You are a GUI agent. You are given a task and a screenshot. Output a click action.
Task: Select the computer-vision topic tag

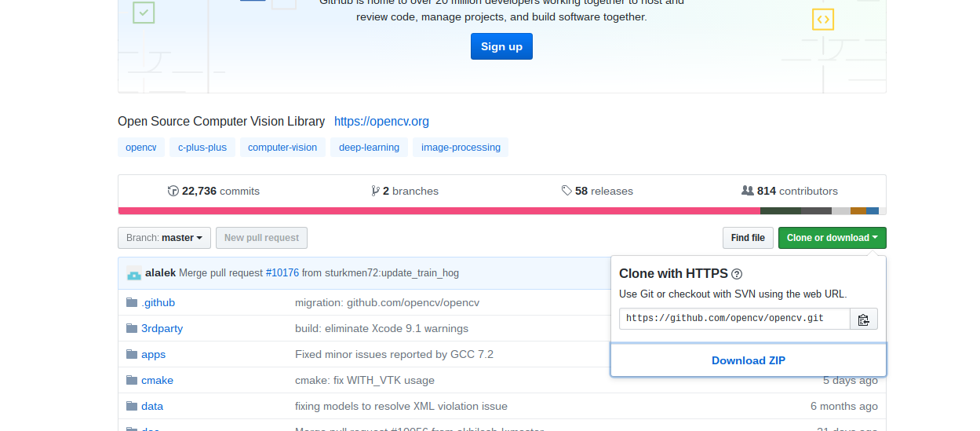282,148
